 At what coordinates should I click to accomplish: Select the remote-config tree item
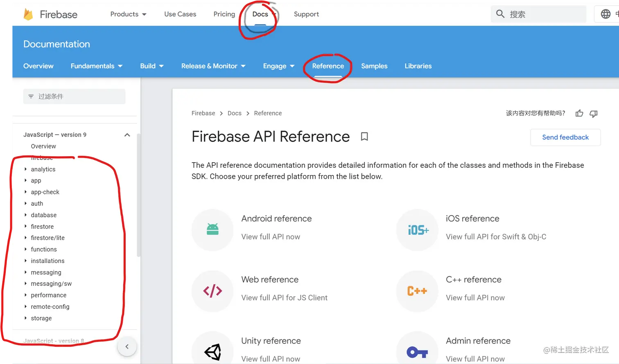tap(50, 306)
